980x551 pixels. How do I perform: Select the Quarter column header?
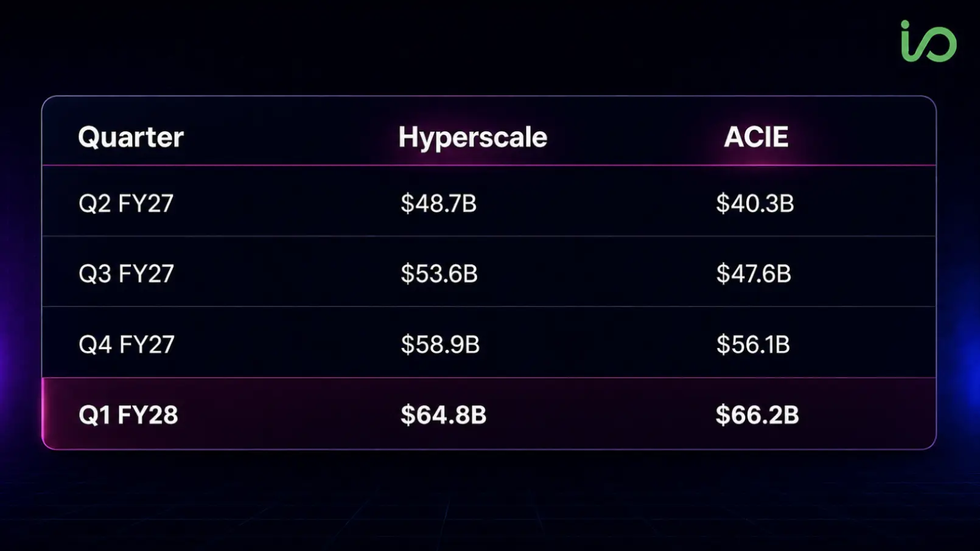(131, 137)
